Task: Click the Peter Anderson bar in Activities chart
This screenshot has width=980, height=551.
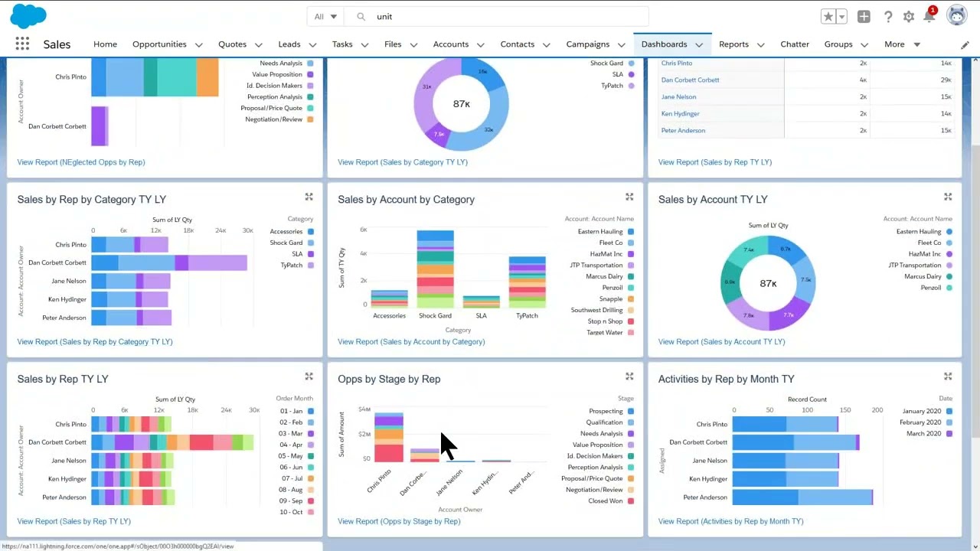Action: pos(802,497)
